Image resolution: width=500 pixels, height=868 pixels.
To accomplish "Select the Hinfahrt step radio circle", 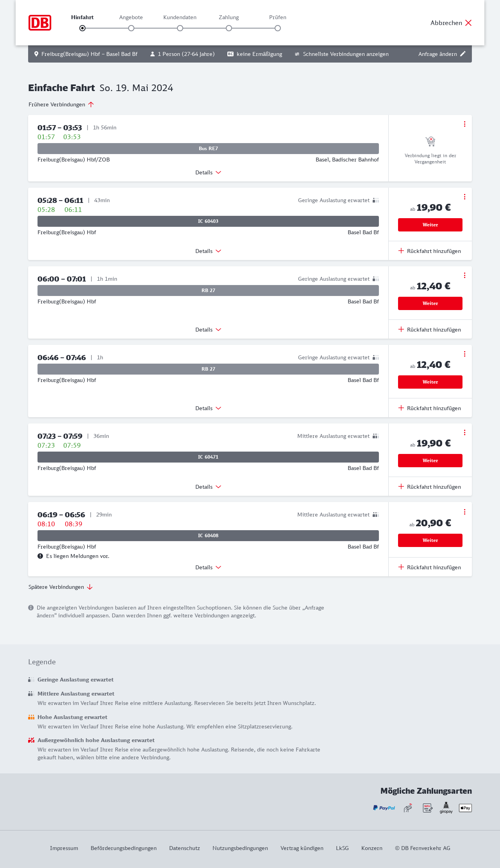I will (82, 28).
